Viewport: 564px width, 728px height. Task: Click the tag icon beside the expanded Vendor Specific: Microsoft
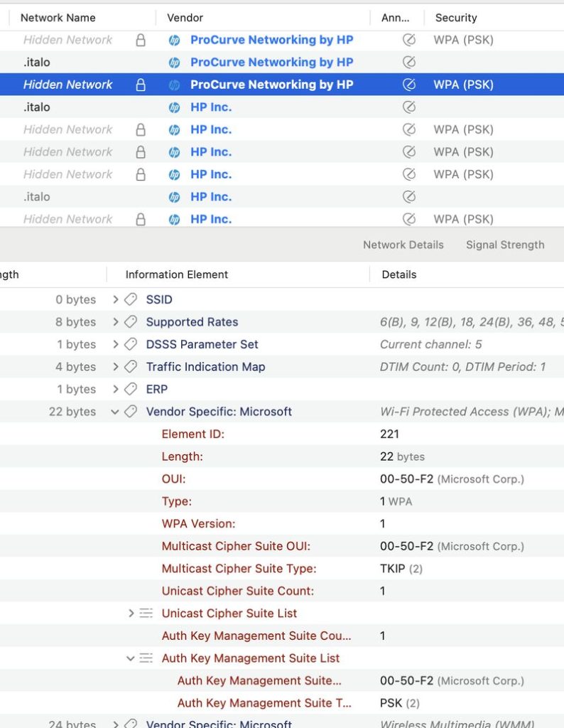(131, 412)
